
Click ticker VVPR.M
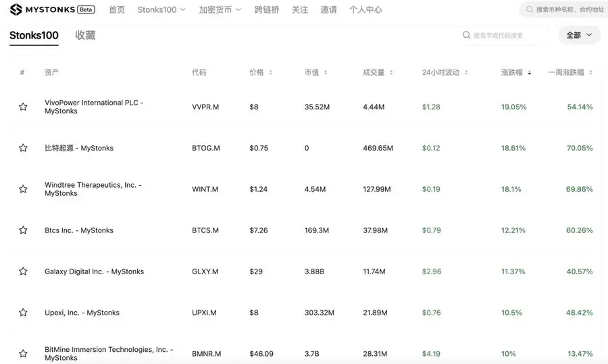205,107
